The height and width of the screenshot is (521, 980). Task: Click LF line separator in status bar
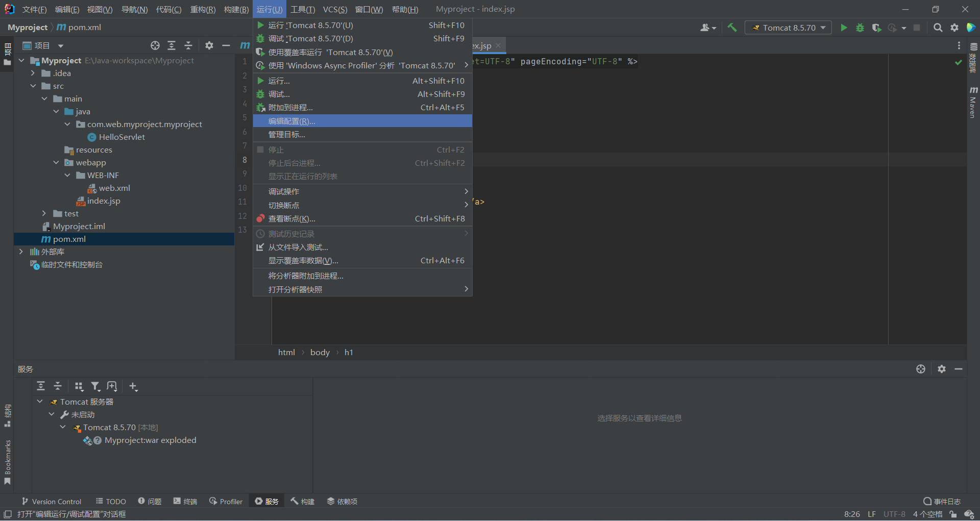click(x=872, y=514)
